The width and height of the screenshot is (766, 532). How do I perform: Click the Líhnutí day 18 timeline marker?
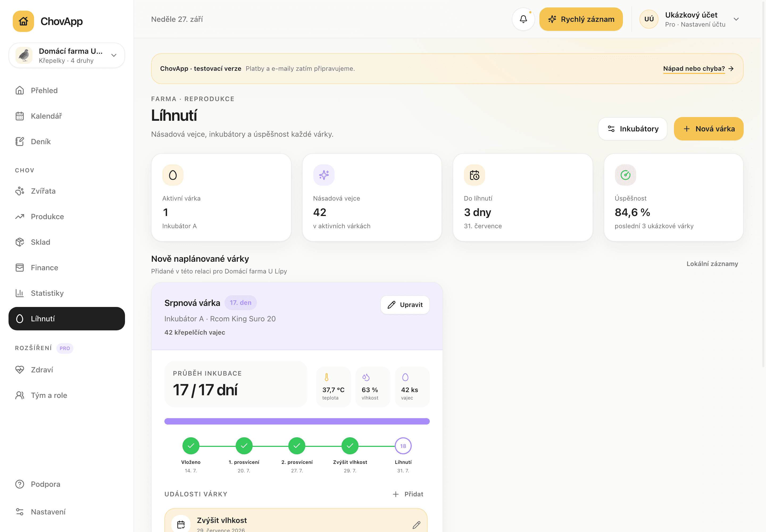click(403, 446)
